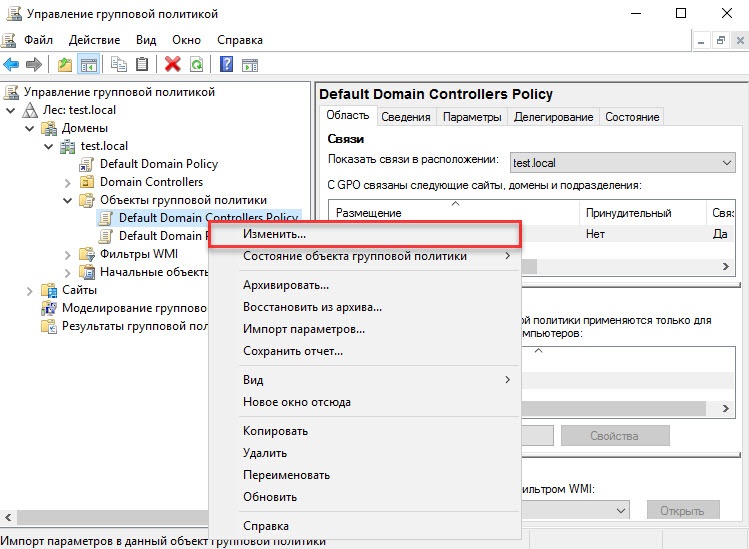Image resolution: width=749 pixels, height=549 pixels.
Task: Switch to the Состояние tab
Action: coord(632,117)
